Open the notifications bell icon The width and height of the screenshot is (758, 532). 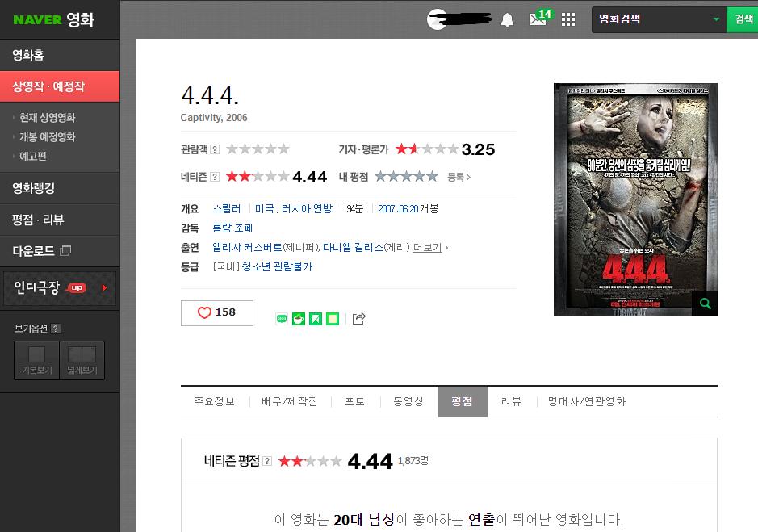pos(507,20)
